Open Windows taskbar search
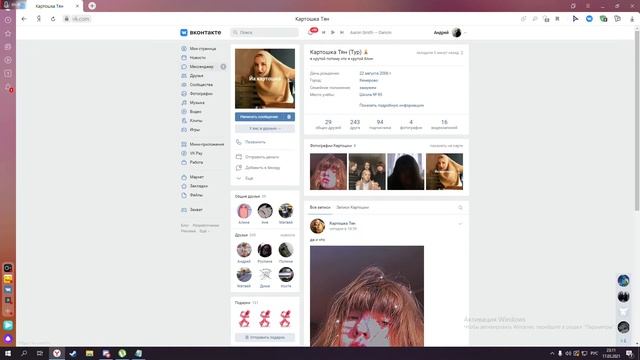640x360 pixels. (24, 353)
